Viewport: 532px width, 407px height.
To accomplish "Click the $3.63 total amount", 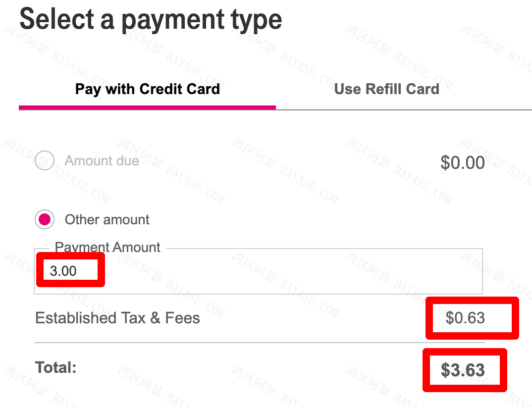I will tap(463, 370).
